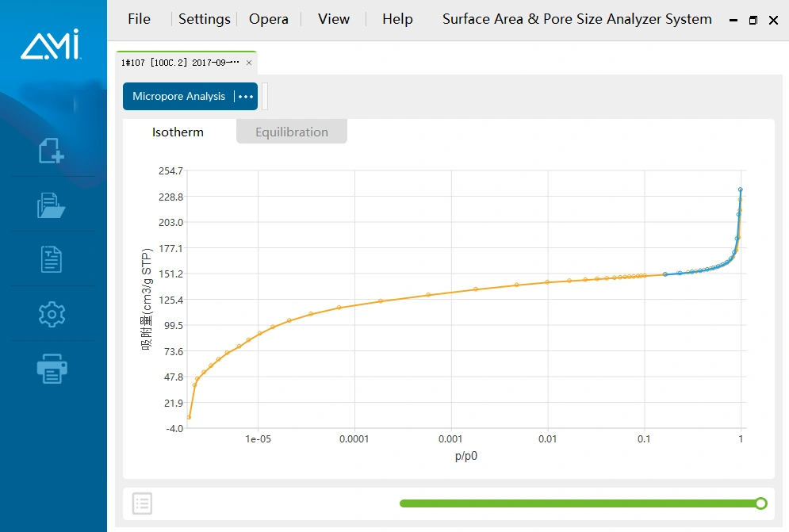
Task: Select the Isotherm tab
Action: coord(178,132)
